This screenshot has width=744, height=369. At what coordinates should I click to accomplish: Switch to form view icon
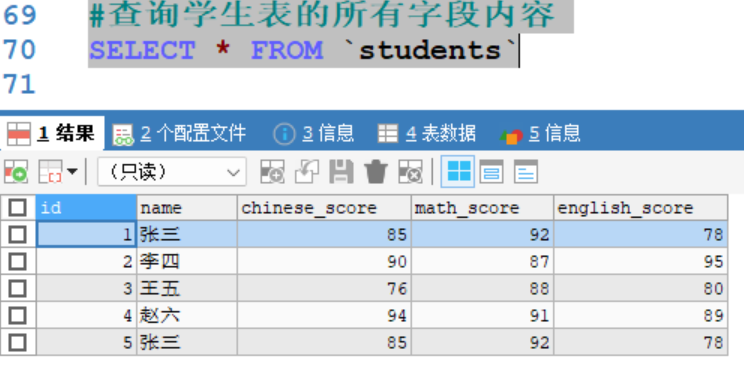492,171
